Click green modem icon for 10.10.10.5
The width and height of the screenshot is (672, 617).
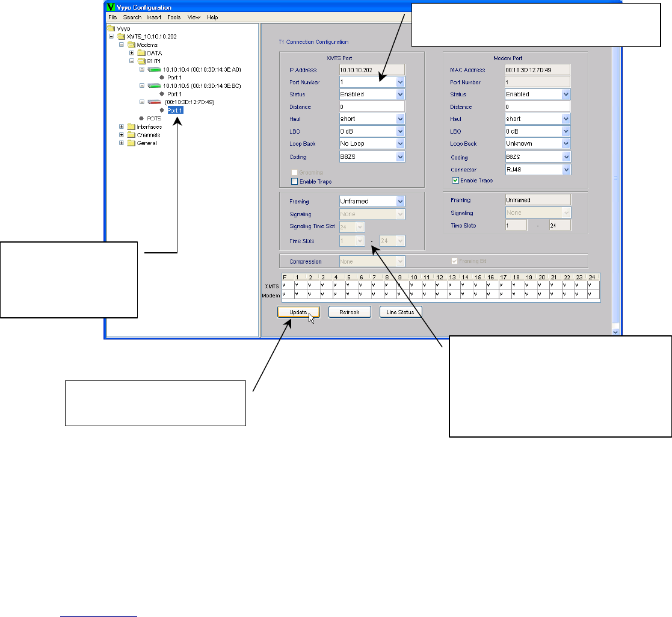point(154,85)
